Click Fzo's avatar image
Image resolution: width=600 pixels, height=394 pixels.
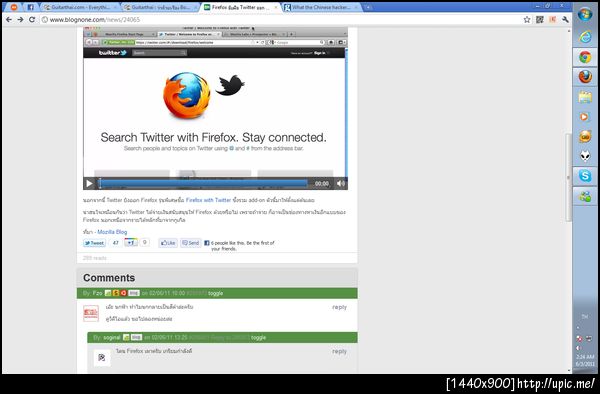[91, 314]
